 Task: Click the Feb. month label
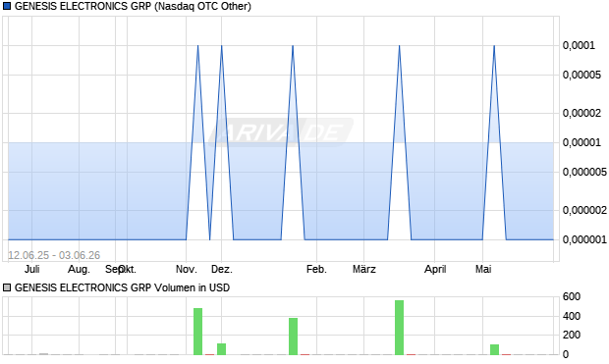(316, 269)
